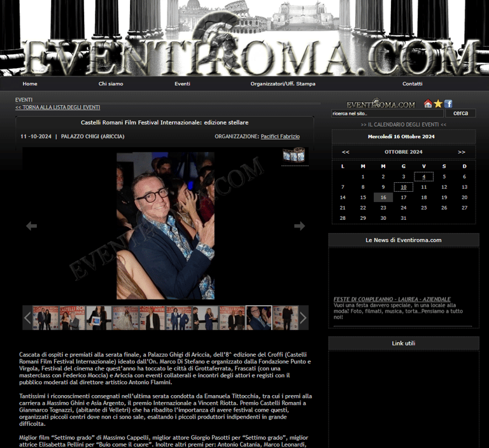Select highlighted calendar day 16
The image size is (489, 448).
(383, 198)
